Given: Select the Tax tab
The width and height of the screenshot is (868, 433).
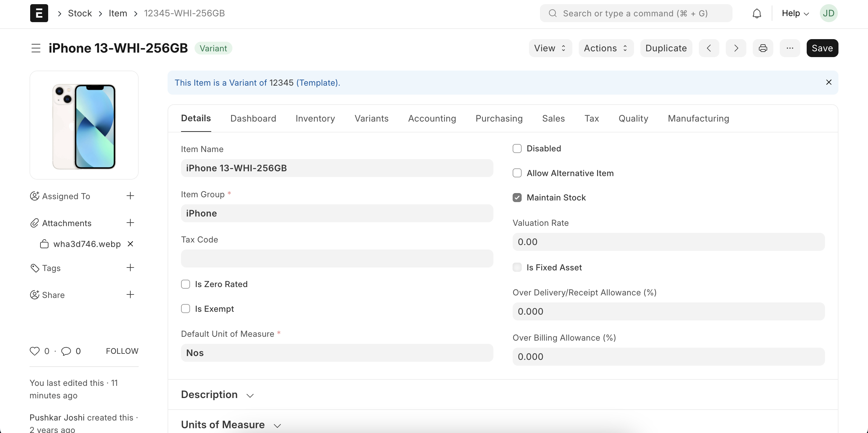Looking at the screenshot, I should click(592, 119).
